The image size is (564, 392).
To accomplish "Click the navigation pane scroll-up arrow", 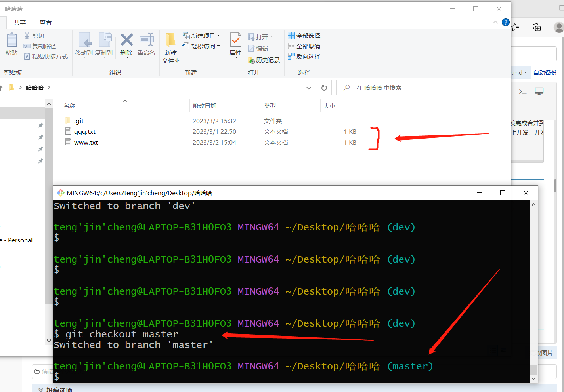I will pos(49,104).
